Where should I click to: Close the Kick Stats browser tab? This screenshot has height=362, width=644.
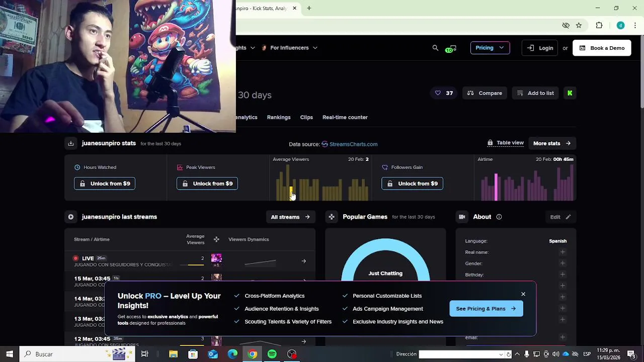[x=294, y=8]
